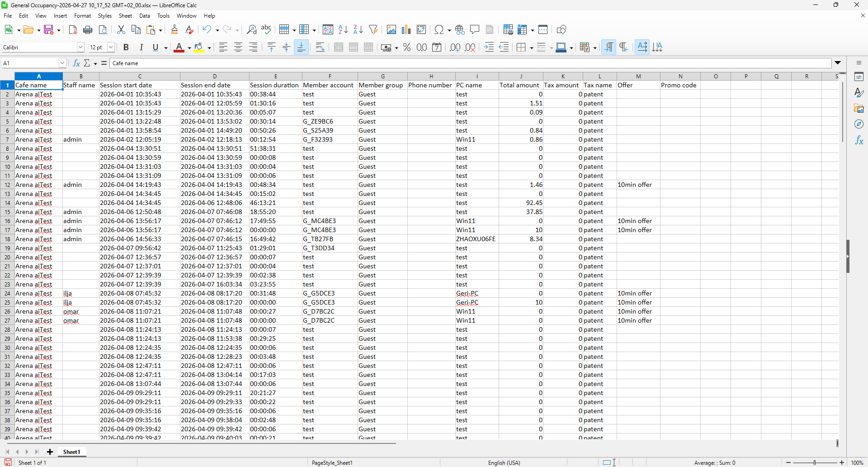Screen dimensions: 868x467
Task: Open sidebar Properties deck icon
Action: [x=859, y=76]
